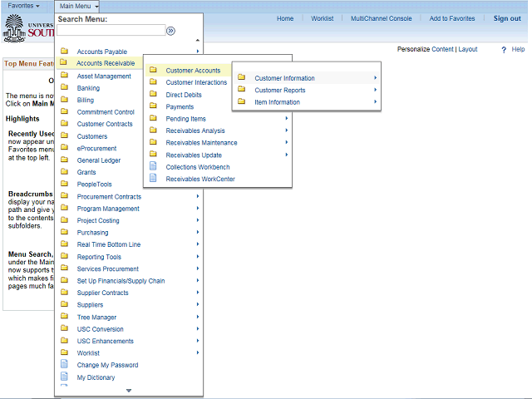Click document icon beside Receivables WorkCenter
532x399 pixels.
pyautogui.click(x=152, y=179)
